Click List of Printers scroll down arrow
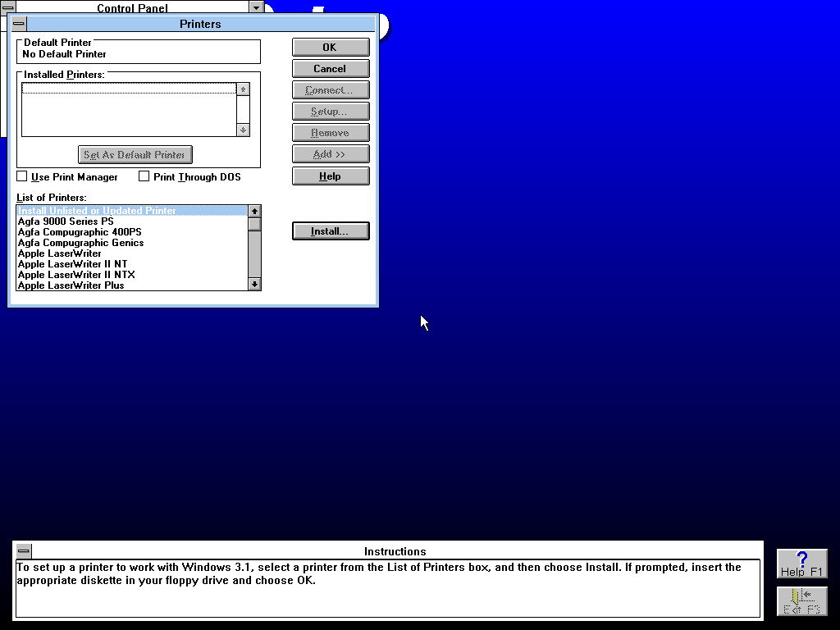840x630 pixels. point(254,285)
